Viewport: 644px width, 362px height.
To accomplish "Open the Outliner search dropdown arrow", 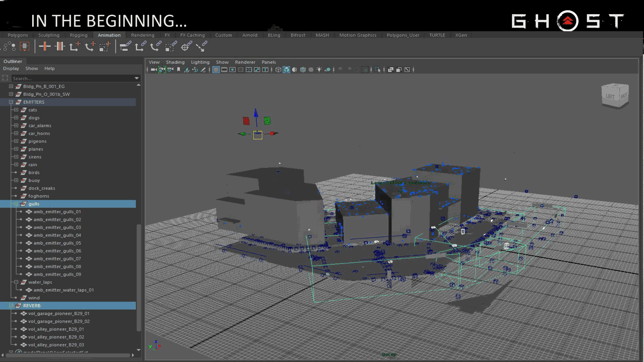I will pos(136,78).
